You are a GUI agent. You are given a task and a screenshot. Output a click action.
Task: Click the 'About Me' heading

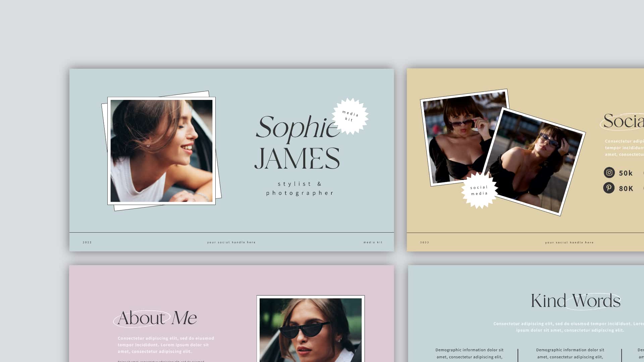[157, 318]
